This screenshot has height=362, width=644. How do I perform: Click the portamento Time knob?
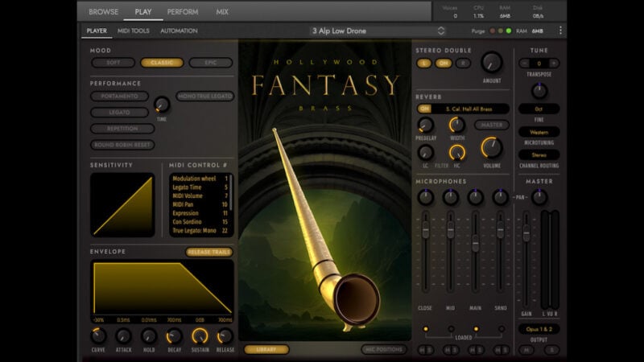[162, 105]
